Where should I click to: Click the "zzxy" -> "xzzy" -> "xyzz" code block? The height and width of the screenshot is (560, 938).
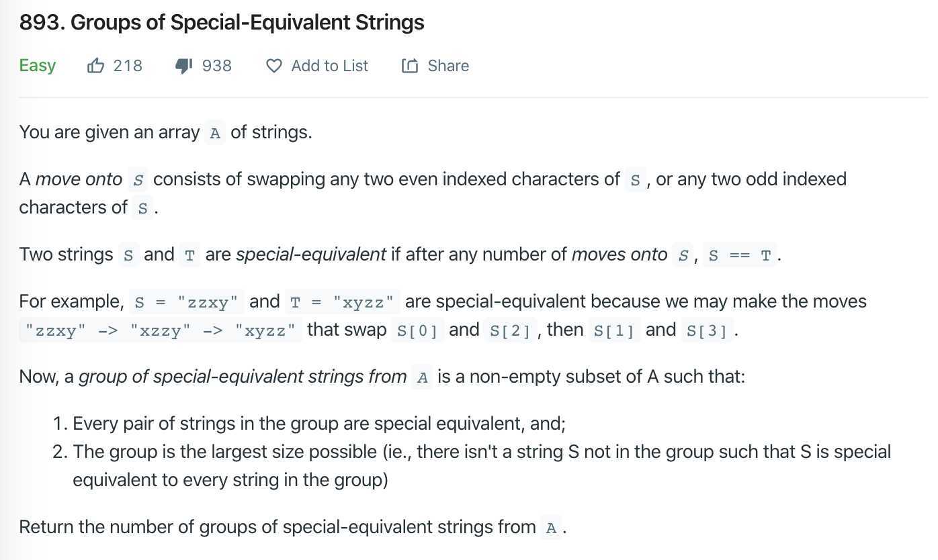coord(161,330)
